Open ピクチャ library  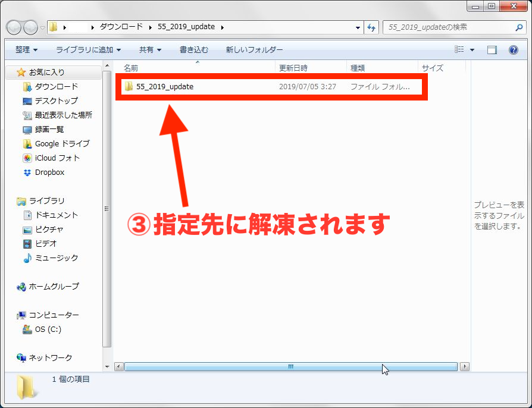coord(49,230)
